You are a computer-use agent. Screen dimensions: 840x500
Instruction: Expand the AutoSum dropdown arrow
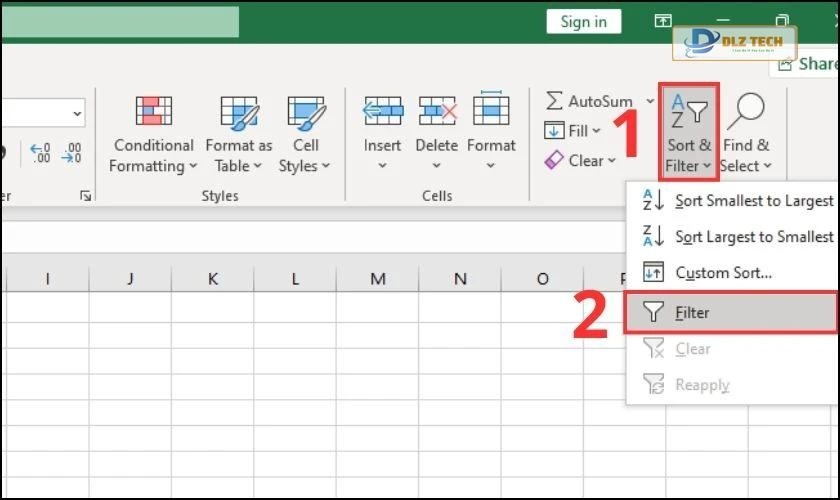[650, 101]
